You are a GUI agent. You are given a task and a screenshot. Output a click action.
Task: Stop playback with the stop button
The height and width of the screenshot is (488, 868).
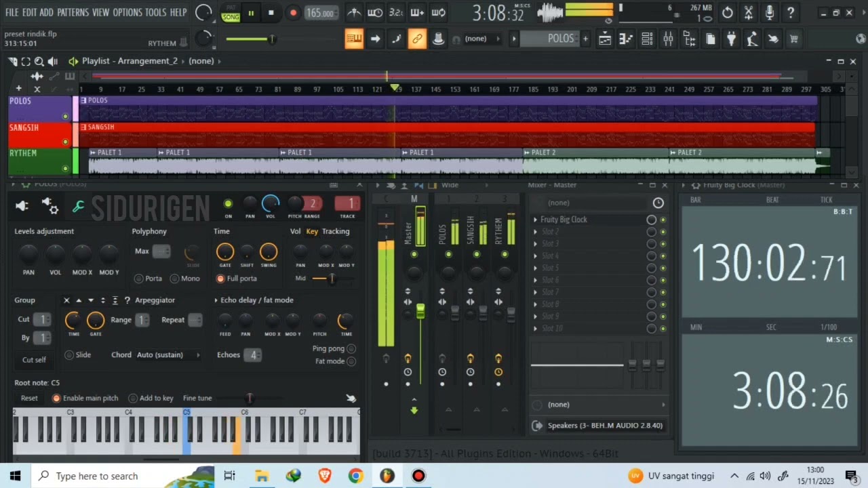(x=271, y=13)
